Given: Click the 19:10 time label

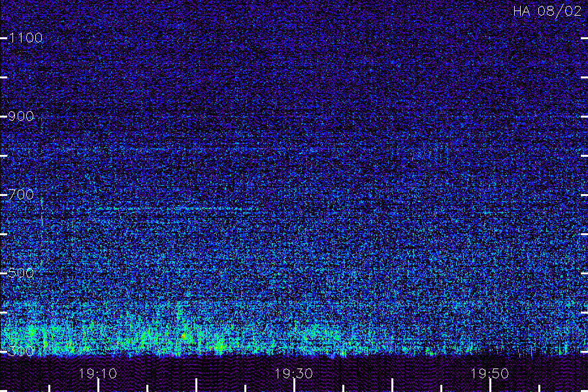Looking at the screenshot, I should click(98, 374).
